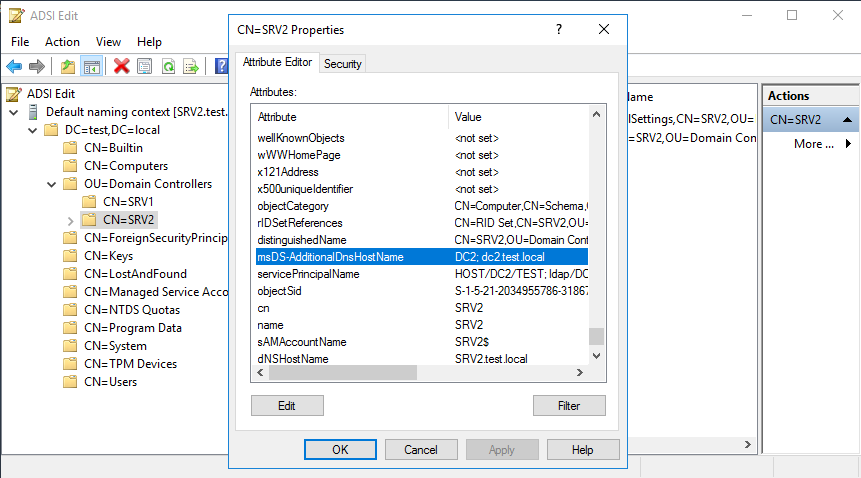Image resolution: width=861 pixels, height=478 pixels.
Task: Click the Filter button
Action: pos(569,405)
